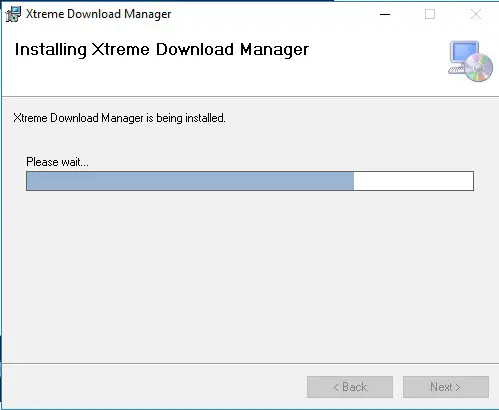This screenshot has height=410, width=499.
Task: Click the computer and CD setup graphic
Action: (x=470, y=61)
